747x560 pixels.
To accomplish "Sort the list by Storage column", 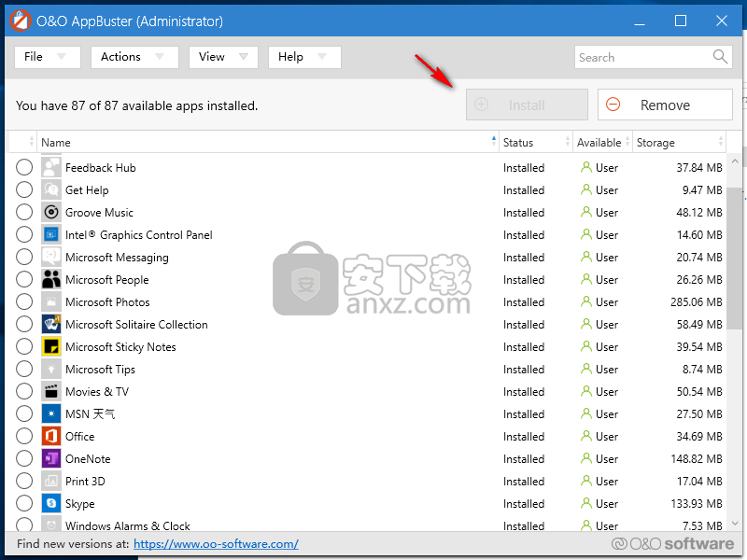I will pyautogui.click(x=680, y=142).
